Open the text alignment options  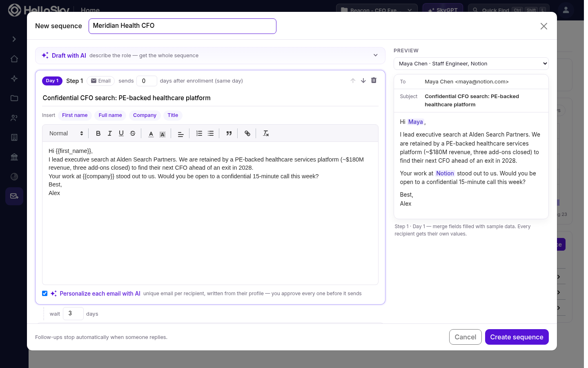(x=180, y=133)
